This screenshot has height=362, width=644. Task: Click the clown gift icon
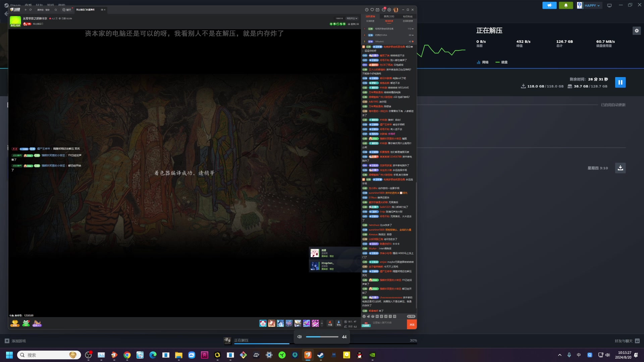[x=263, y=323]
